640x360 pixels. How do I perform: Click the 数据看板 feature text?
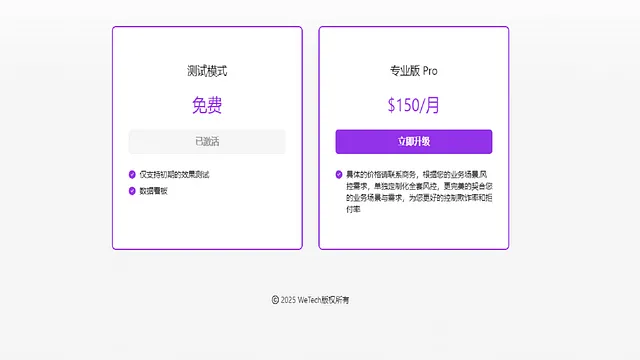153,191
